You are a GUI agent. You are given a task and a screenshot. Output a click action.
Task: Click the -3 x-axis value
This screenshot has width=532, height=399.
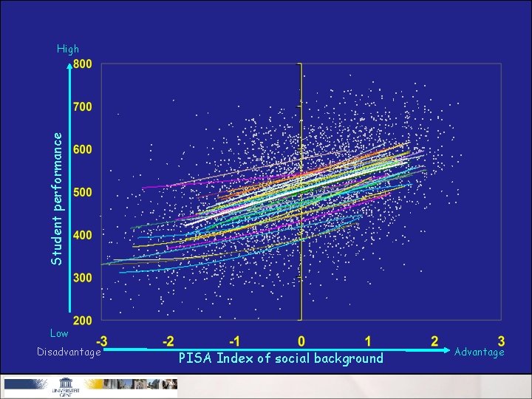point(102,341)
